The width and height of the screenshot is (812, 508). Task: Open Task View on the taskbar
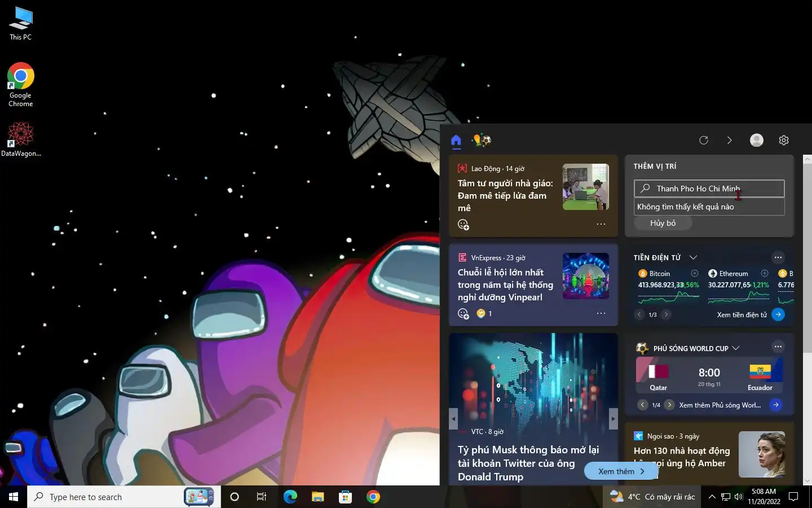(262, 497)
